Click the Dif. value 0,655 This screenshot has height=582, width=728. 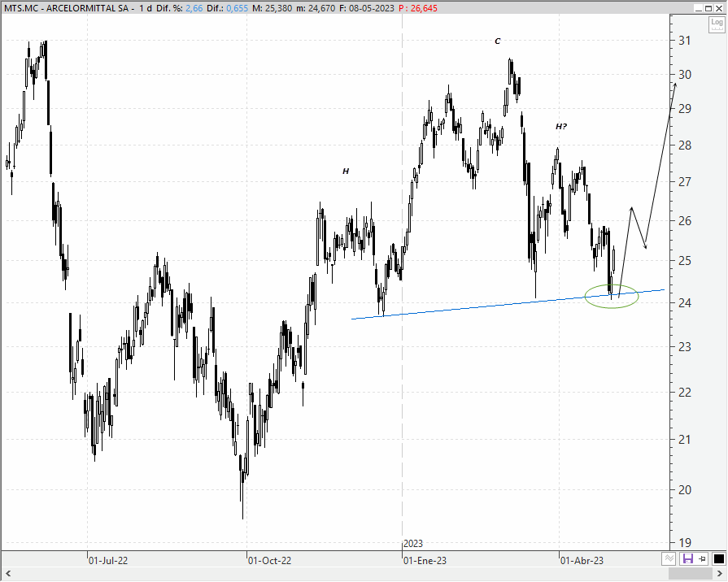tap(238, 8)
